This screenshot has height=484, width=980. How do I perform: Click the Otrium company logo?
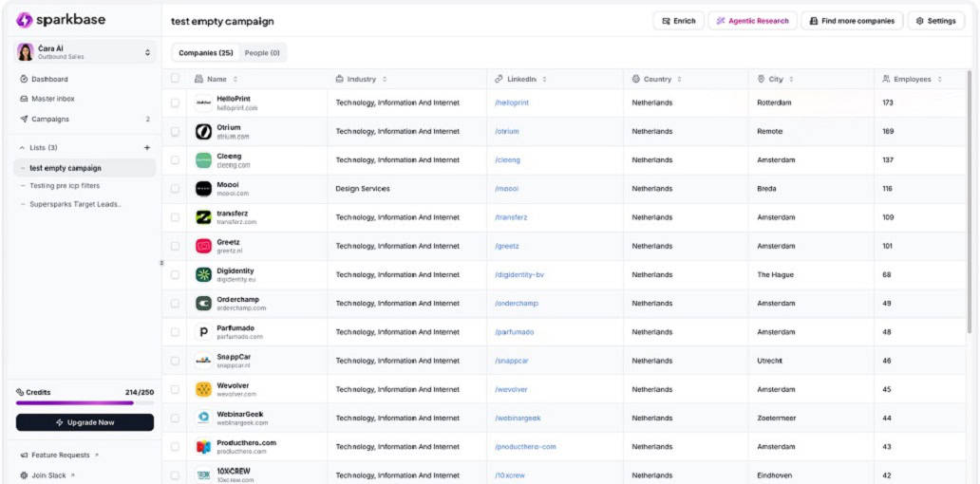pos(203,132)
